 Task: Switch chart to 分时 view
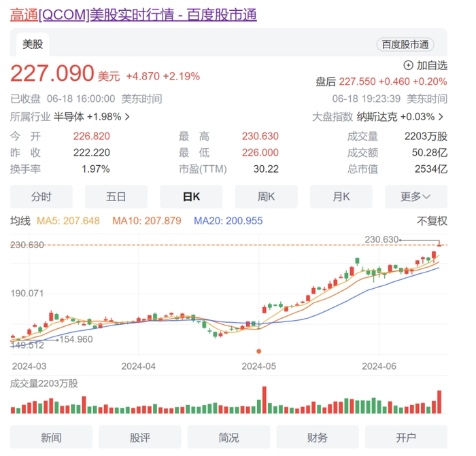(x=41, y=196)
